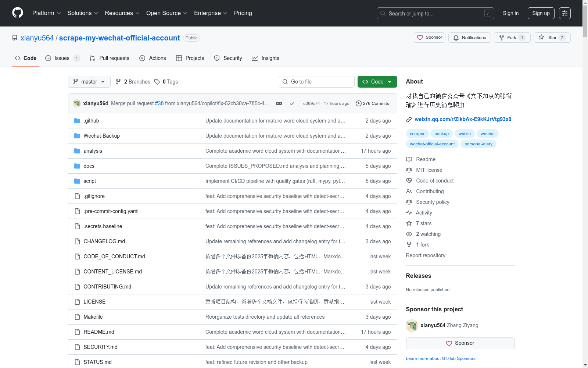Open the analysis folder icon
The width and height of the screenshot is (588, 368).
point(77,151)
